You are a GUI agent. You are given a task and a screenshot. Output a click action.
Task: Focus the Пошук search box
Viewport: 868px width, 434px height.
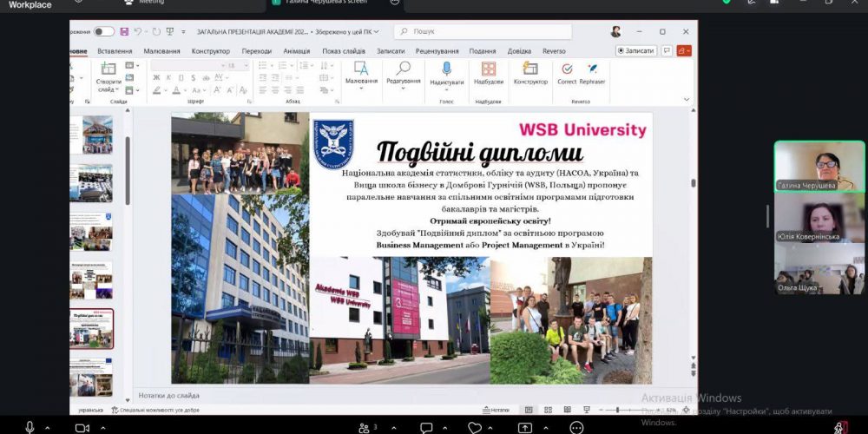(482, 31)
